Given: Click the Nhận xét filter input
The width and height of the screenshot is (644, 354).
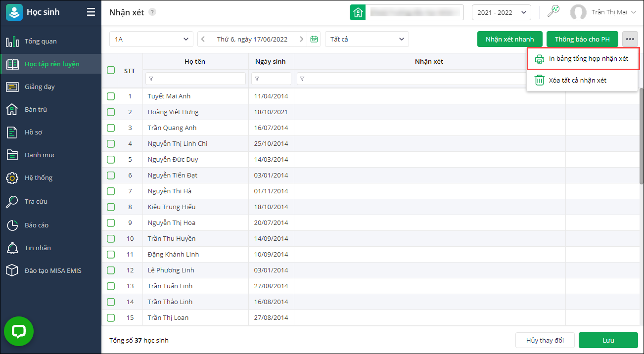Looking at the screenshot, I should coord(430,79).
